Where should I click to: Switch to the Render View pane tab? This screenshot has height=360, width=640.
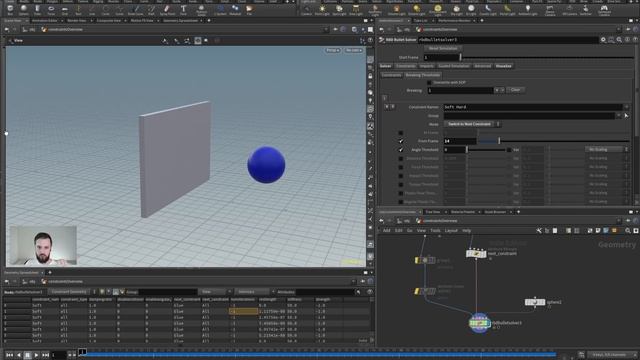click(x=77, y=20)
